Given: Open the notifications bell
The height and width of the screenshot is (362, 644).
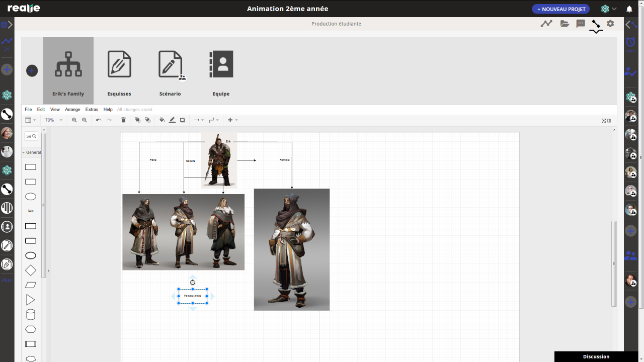Looking at the screenshot, I should [629, 9].
